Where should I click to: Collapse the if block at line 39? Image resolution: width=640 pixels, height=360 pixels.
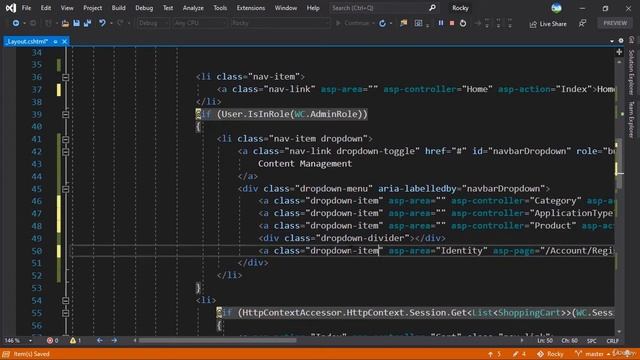click(65, 115)
